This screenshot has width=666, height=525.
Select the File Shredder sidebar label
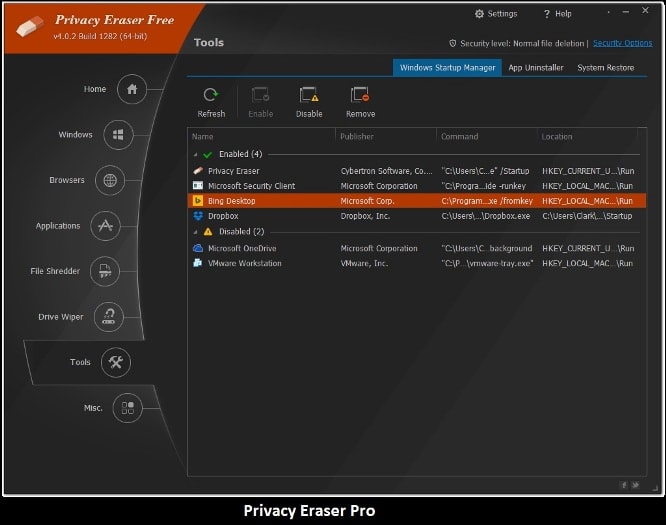pyautogui.click(x=55, y=271)
